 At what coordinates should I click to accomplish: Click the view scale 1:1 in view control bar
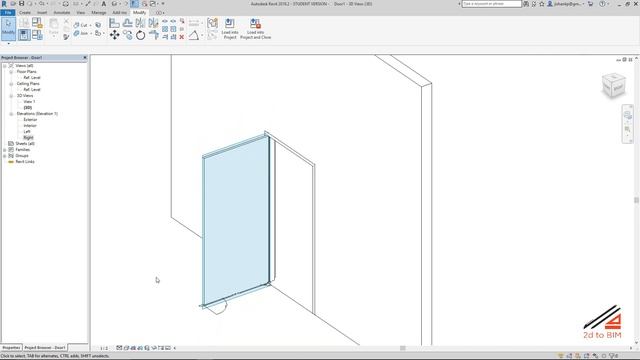[x=104, y=348]
